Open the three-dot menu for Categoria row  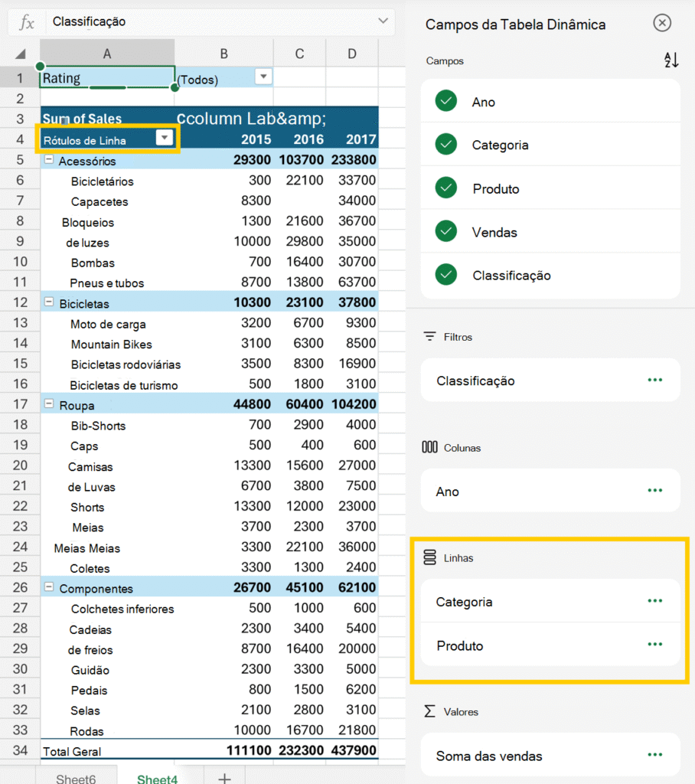point(654,601)
